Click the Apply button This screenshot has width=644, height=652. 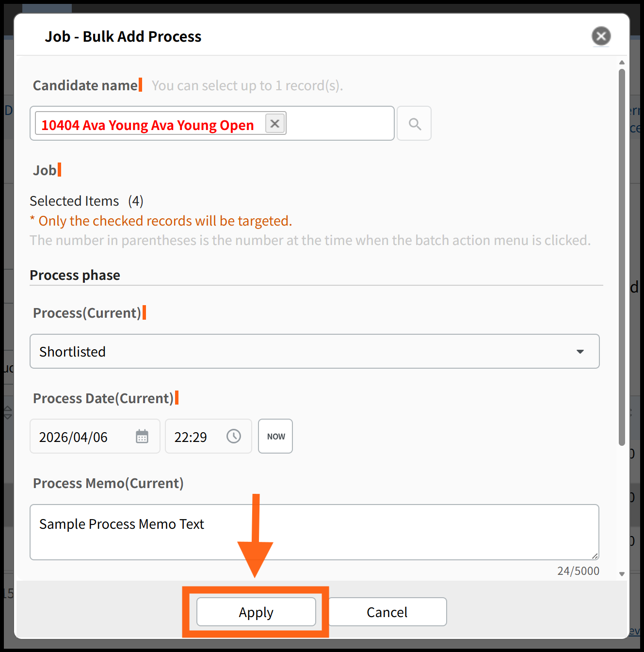coord(256,612)
